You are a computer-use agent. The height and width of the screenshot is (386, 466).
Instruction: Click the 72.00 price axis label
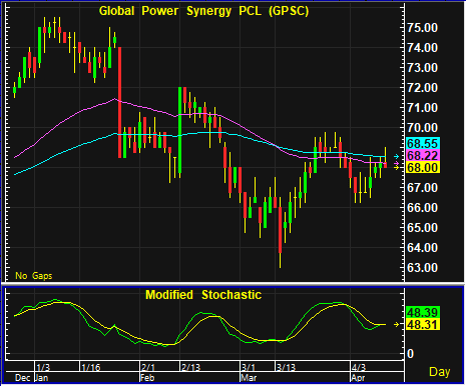pyautogui.click(x=422, y=88)
